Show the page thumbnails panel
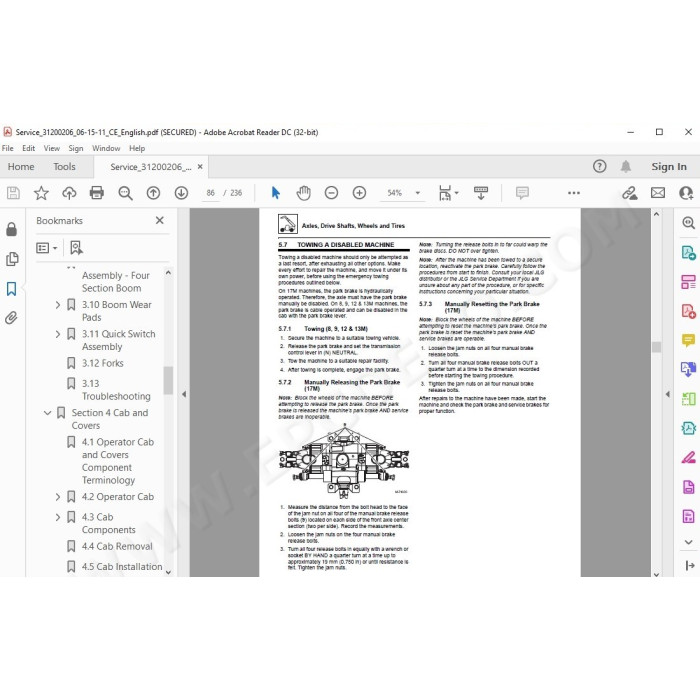The width and height of the screenshot is (700, 700). click(12, 259)
